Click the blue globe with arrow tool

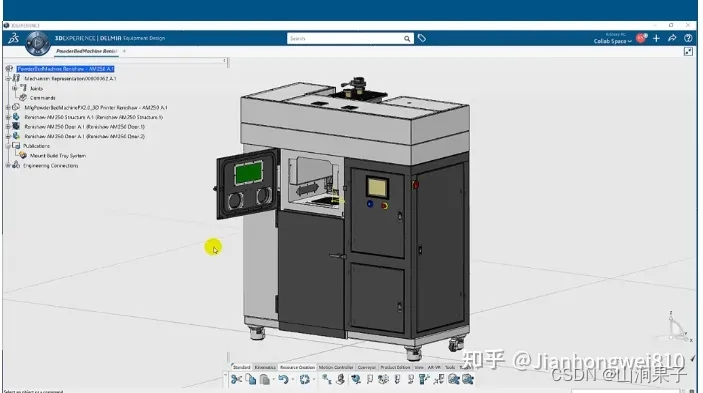(x=356, y=380)
